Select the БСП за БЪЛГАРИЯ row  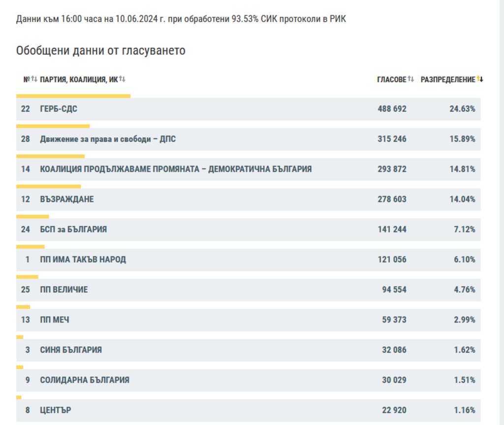tap(73, 229)
